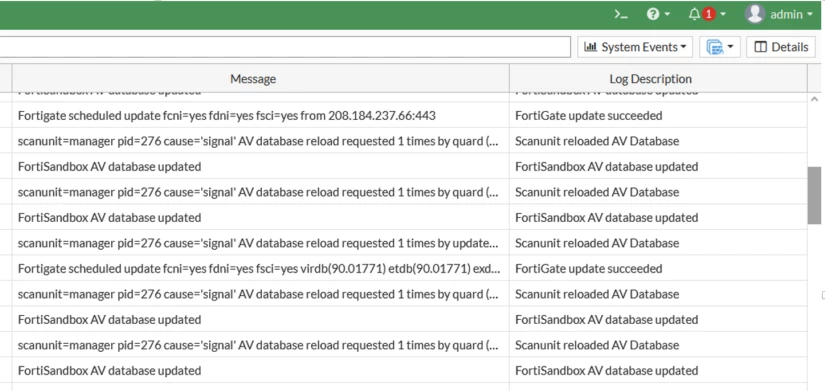
Task: Click the scrollbar up arrow
Action: [x=814, y=98]
